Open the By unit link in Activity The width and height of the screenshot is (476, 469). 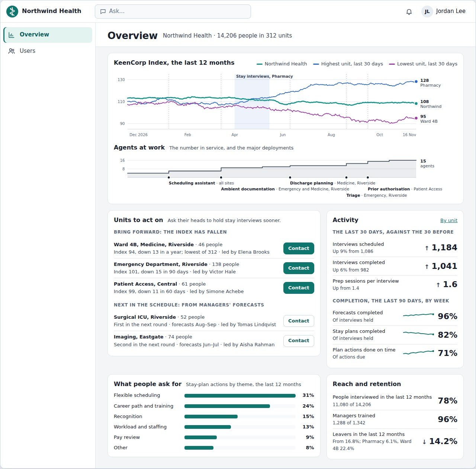tap(449, 221)
